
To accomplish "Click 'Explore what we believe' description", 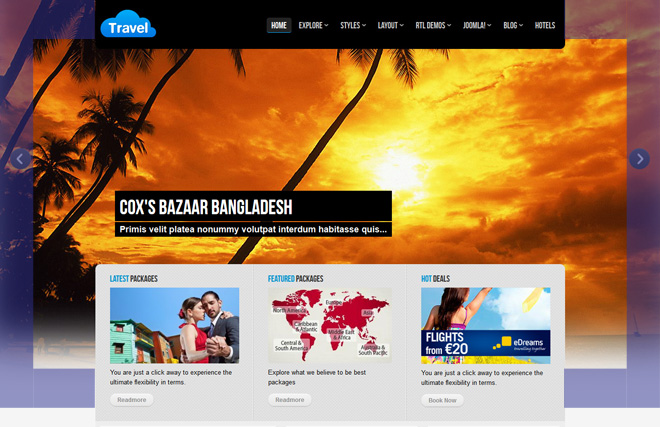I will point(317,377).
